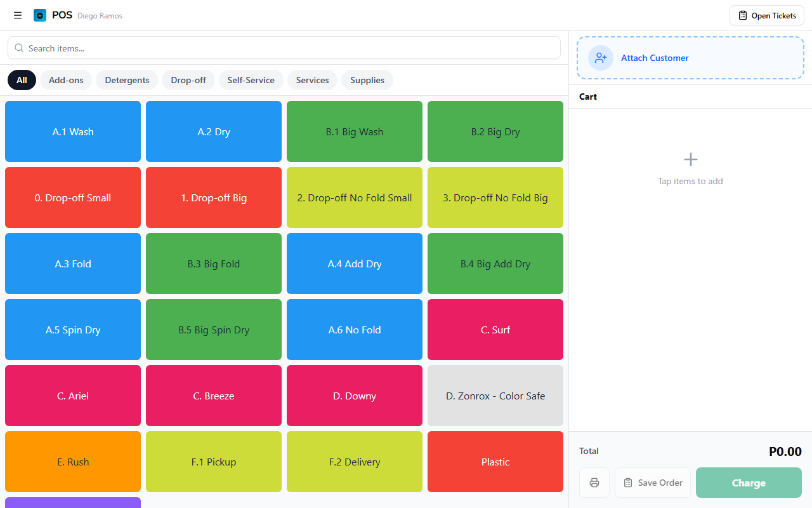Add the gray D. Zonrox Color Safe tile
Screen dimensions: 812x508
tap(495, 396)
